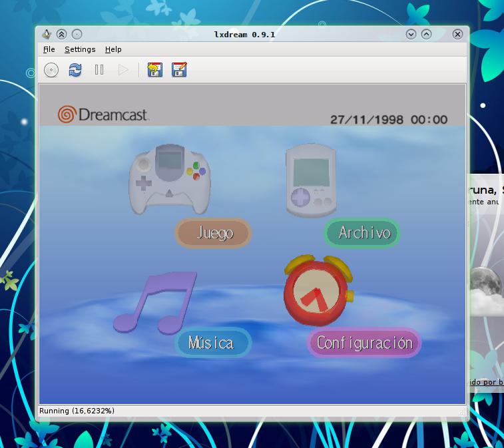Image resolution: width=504 pixels, height=448 pixels.
Task: Click the date and time display
Action: coord(389,120)
